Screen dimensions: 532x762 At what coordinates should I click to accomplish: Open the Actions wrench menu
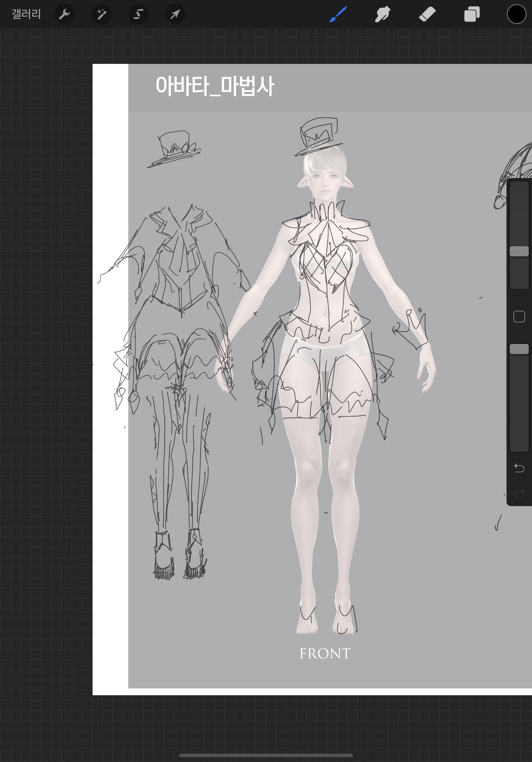[x=64, y=14]
